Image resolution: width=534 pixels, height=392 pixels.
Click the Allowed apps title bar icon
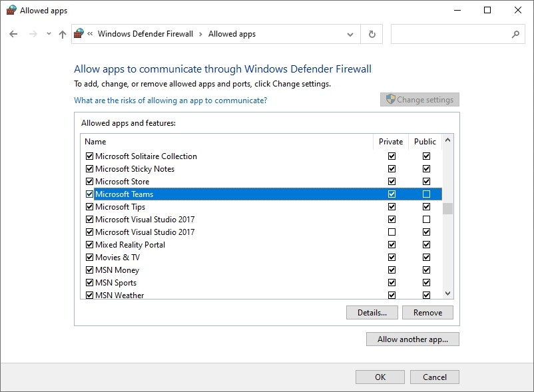[11, 10]
